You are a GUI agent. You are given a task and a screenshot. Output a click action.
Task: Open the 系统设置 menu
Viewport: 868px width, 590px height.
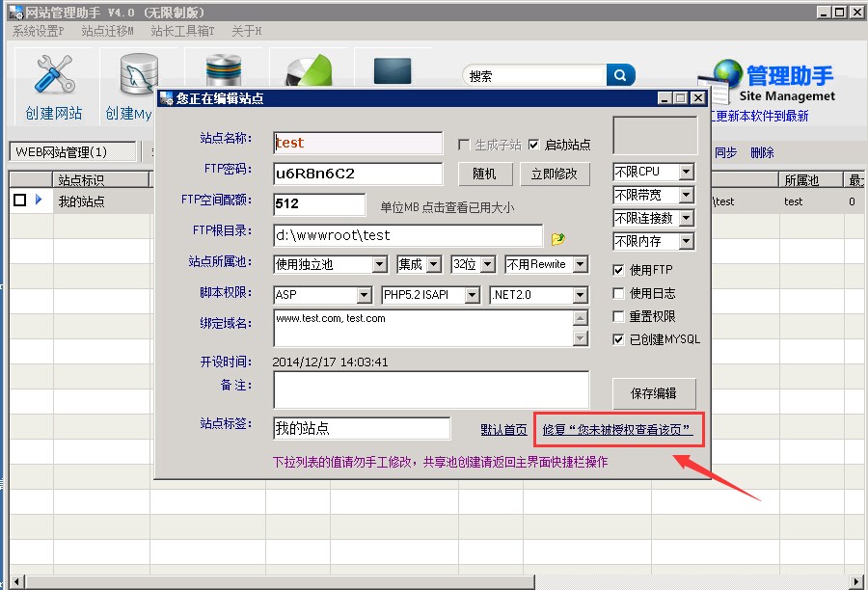tap(39, 31)
